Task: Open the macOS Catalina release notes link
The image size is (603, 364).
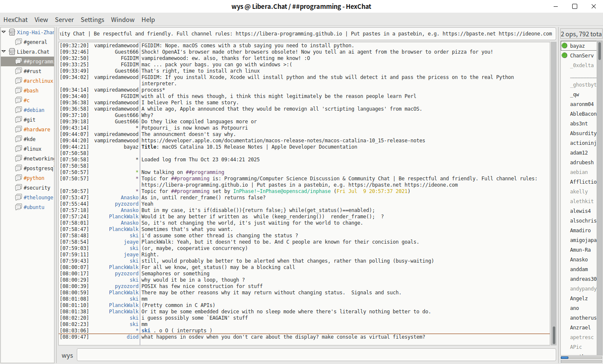Action: point(283,141)
